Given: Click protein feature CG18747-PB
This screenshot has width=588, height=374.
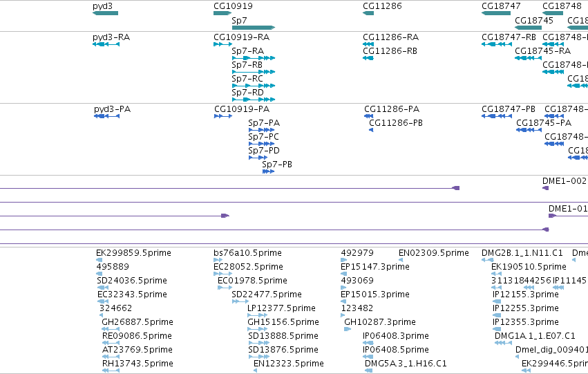Looking at the screenshot, I should (x=497, y=116).
